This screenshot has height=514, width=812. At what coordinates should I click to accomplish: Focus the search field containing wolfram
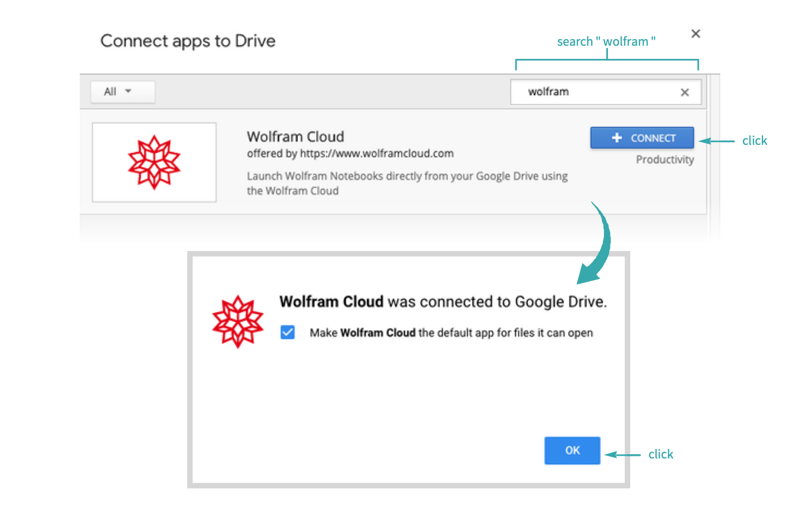click(x=593, y=92)
